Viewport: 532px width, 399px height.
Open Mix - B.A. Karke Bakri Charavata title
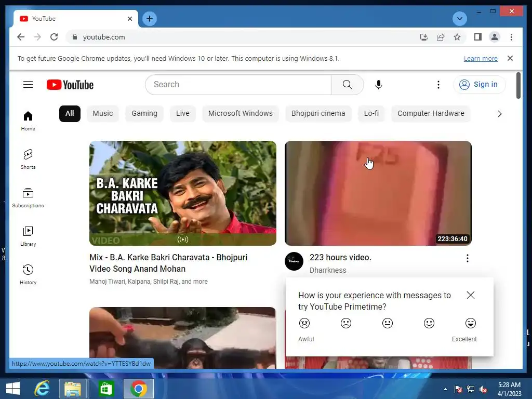(x=168, y=263)
